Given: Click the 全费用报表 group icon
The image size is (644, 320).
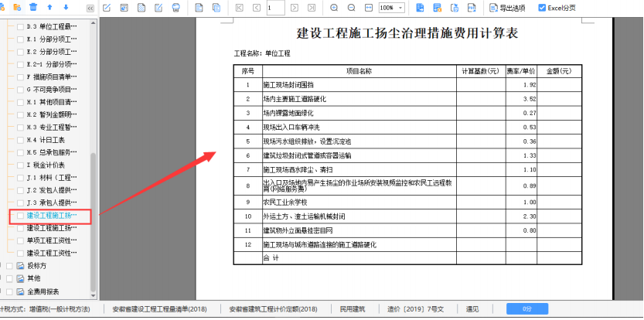Looking at the screenshot, I should [x=21, y=291].
